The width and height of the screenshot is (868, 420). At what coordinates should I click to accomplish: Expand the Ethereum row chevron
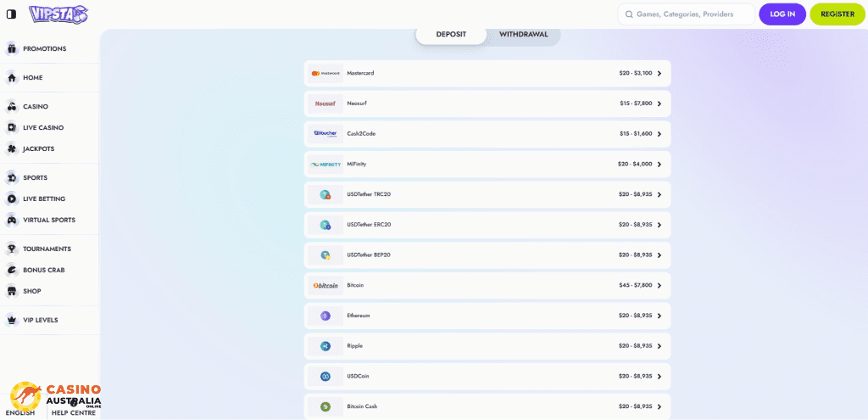click(659, 316)
